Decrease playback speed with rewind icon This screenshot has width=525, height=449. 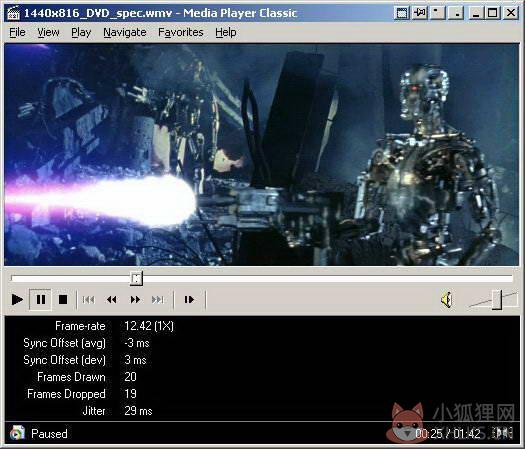(x=111, y=299)
